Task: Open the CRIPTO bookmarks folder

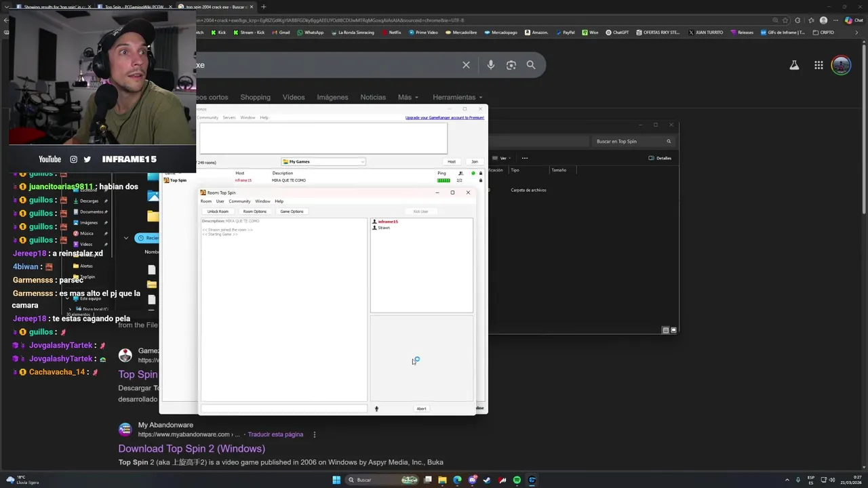Action: click(823, 33)
